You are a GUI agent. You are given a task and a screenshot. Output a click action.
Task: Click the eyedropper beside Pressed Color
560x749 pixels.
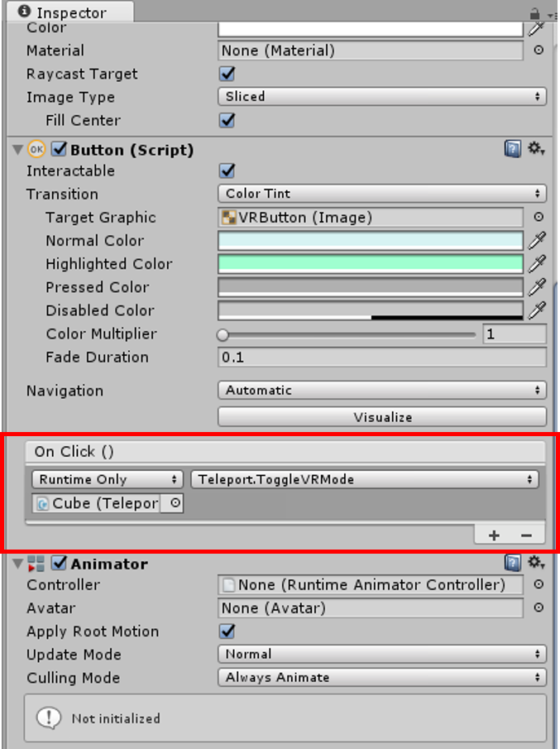[537, 286]
